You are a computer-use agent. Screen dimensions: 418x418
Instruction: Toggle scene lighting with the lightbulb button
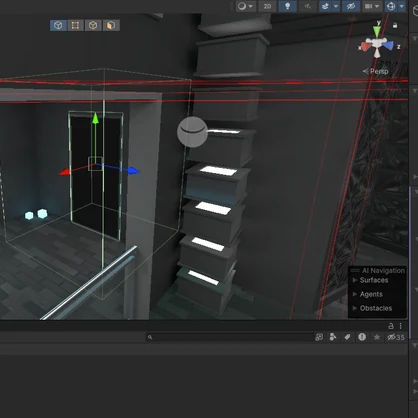point(288,6)
